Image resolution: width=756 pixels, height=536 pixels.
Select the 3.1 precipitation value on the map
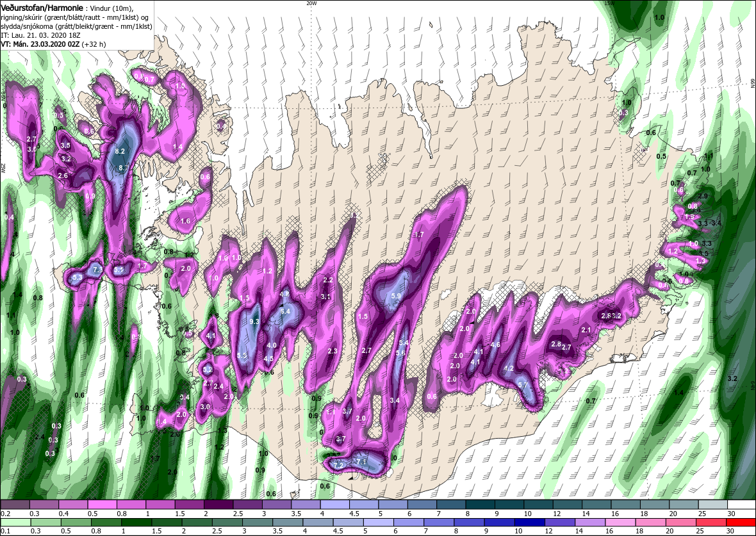[x=325, y=296]
